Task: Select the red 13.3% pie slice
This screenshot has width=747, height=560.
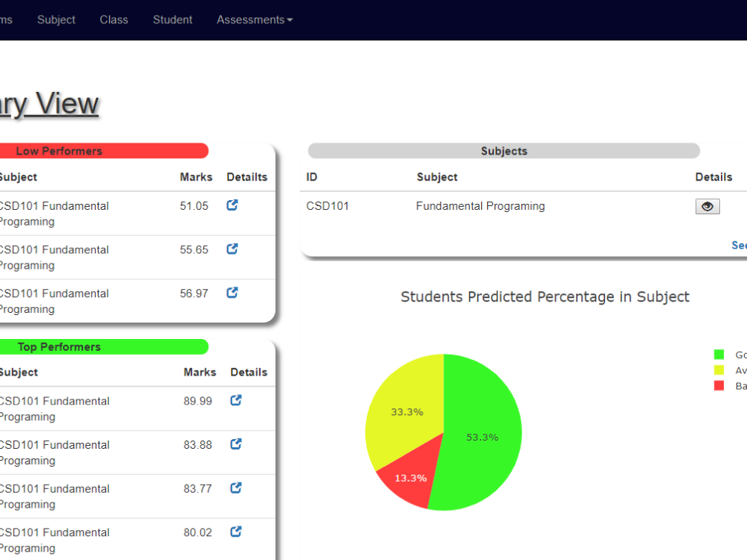Action: (x=412, y=479)
